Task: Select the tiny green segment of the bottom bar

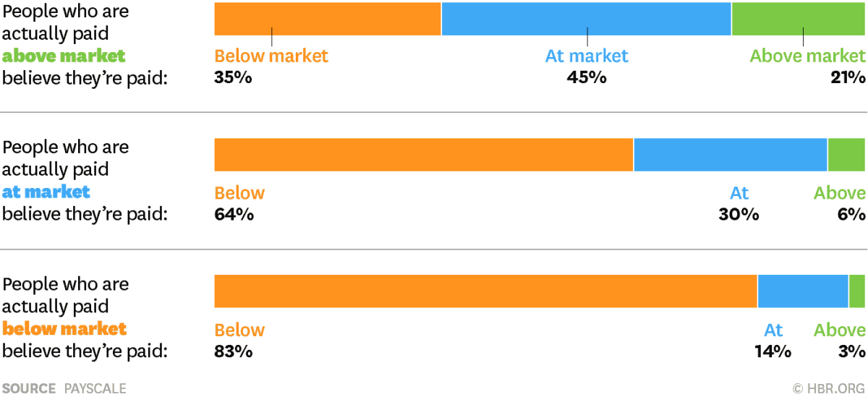Action: [857, 291]
